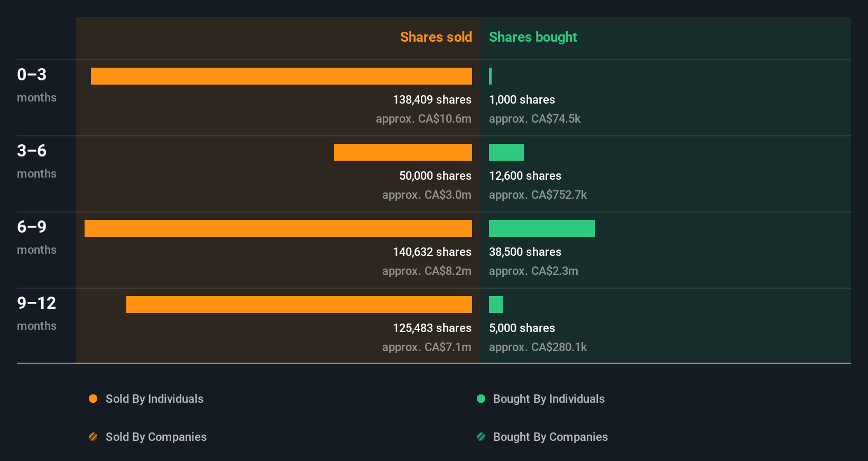Click the 140,632 shares value
868x461 pixels.
(x=432, y=252)
